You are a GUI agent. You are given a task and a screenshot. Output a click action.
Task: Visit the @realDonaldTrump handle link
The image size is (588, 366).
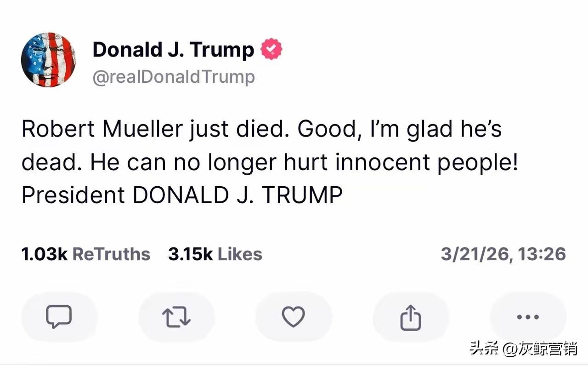pyautogui.click(x=174, y=77)
